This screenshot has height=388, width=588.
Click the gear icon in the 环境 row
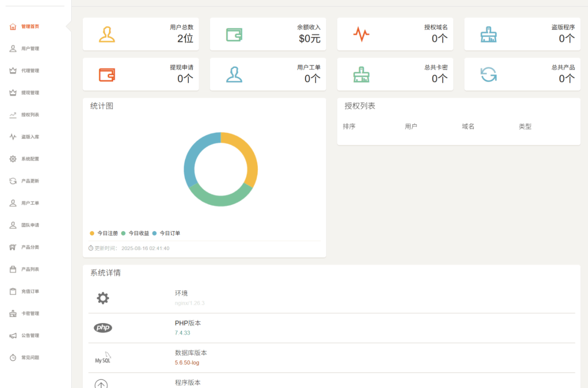pyautogui.click(x=103, y=298)
